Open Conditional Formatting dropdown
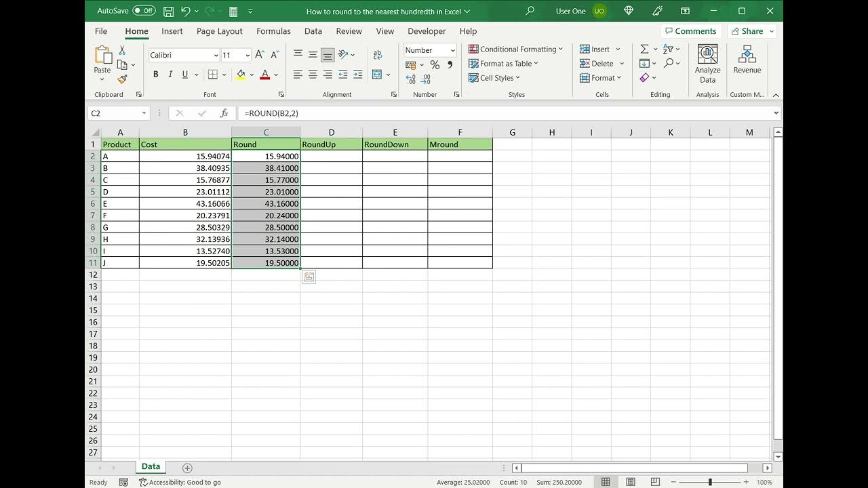 tap(516, 49)
